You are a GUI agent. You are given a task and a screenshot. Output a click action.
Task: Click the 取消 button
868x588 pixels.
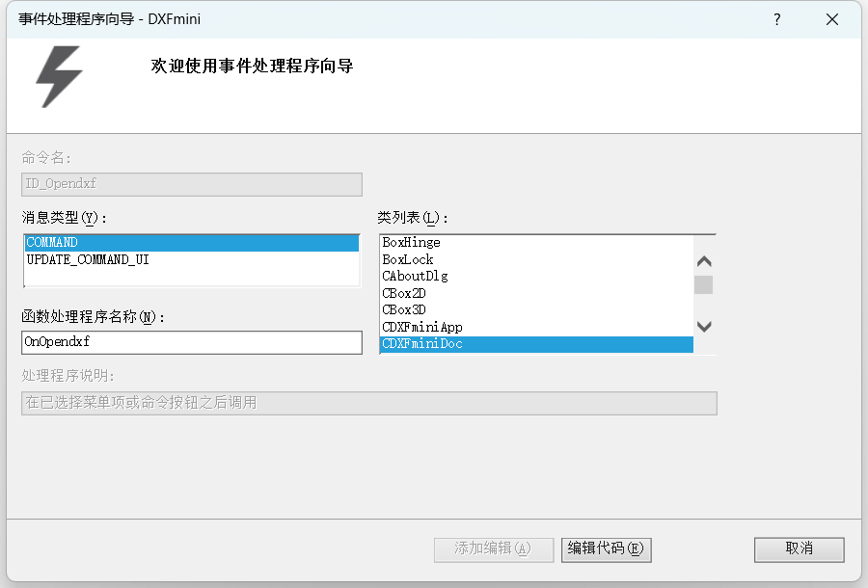(x=799, y=549)
